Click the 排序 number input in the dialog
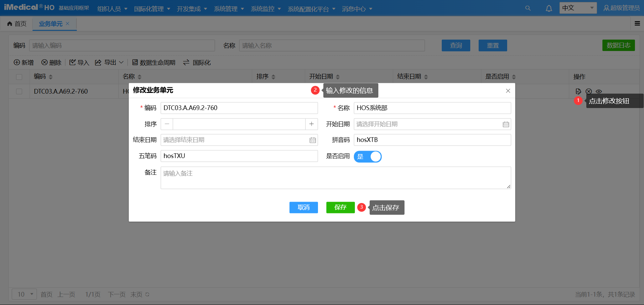Viewport: 644px width, 305px height. point(239,124)
